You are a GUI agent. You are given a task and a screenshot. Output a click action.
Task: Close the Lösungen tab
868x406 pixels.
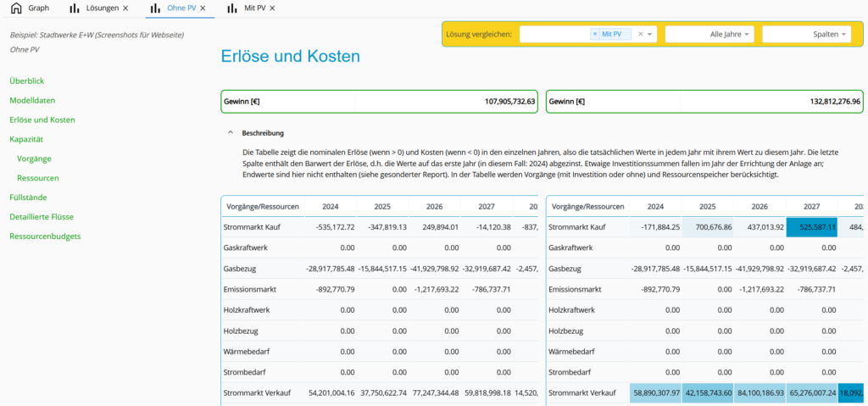tap(125, 8)
